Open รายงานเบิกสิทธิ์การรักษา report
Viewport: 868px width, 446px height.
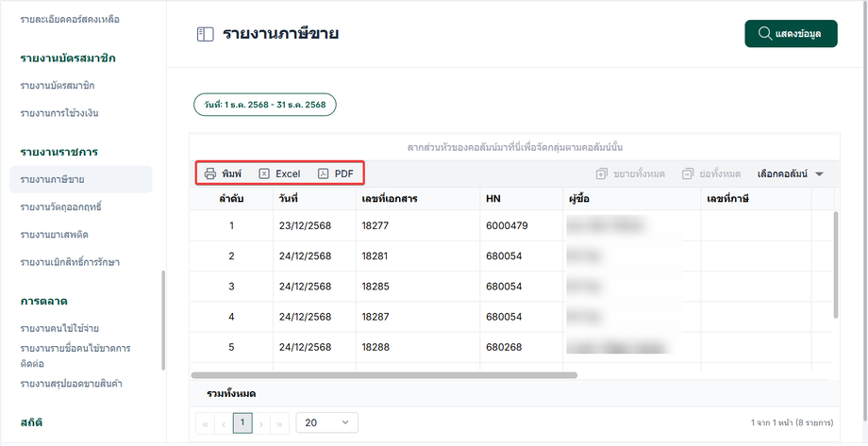point(70,262)
